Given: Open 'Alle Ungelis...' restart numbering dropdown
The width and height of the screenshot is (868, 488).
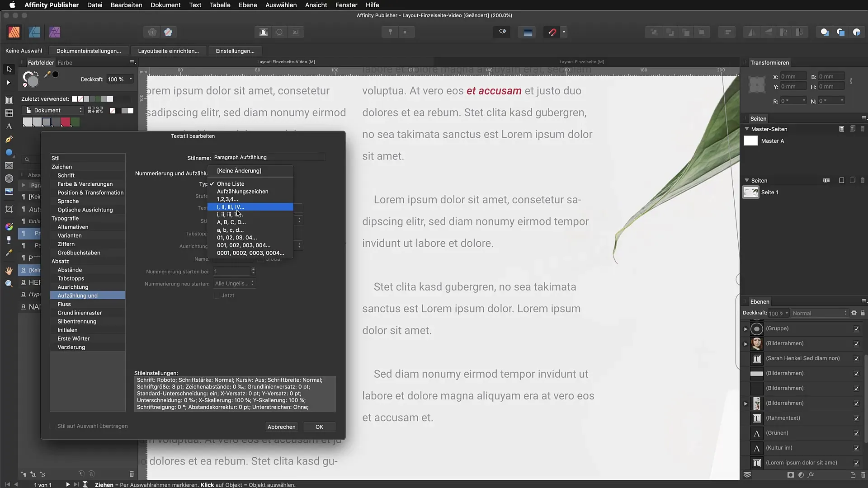Looking at the screenshot, I should pyautogui.click(x=234, y=283).
